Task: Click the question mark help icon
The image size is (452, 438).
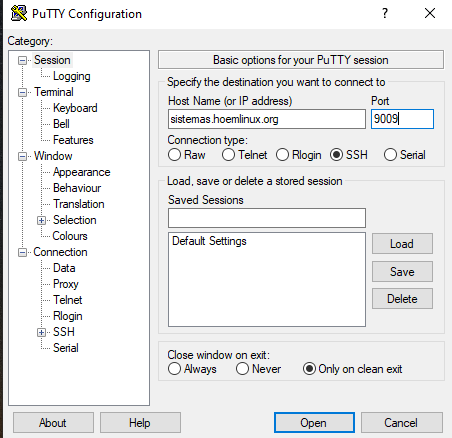Action: point(385,13)
